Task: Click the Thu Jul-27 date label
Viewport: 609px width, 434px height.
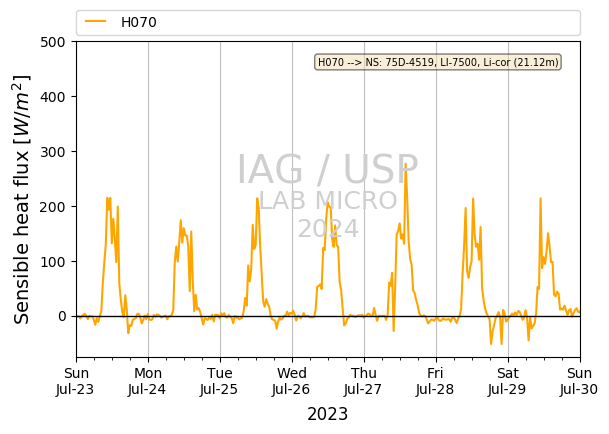Action: coord(363,381)
